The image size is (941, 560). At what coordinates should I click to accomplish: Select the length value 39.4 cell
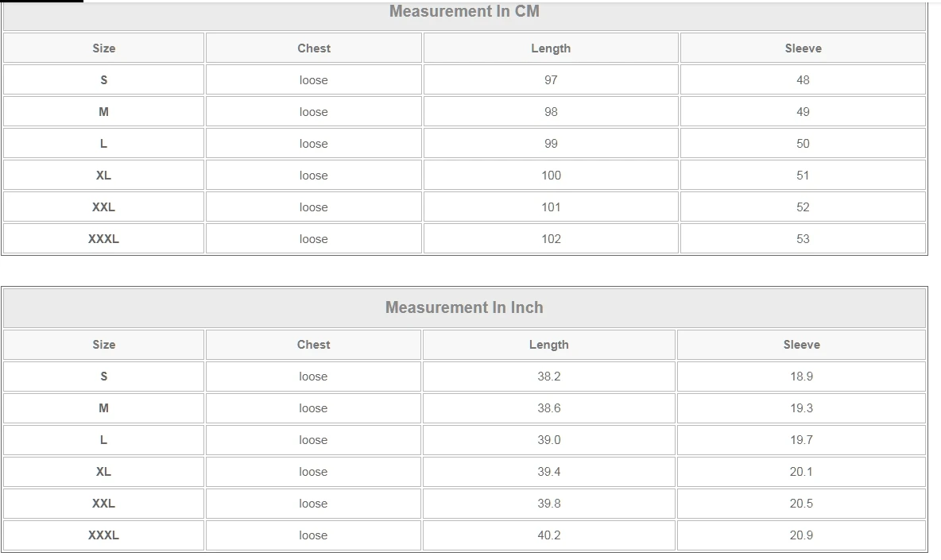[548, 472]
